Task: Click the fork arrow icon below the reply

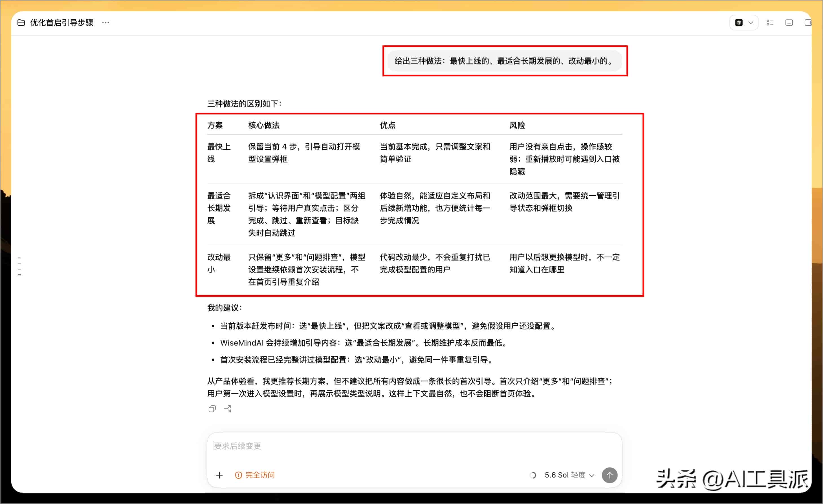Action: (x=228, y=409)
